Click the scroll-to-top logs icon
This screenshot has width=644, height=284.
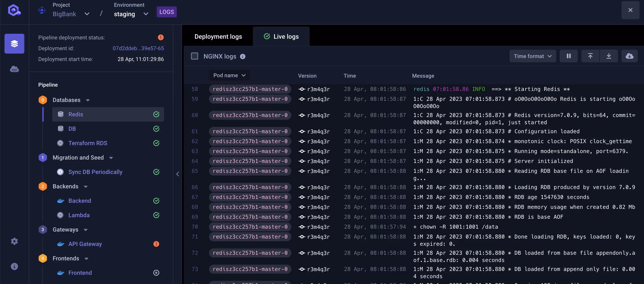pos(590,56)
